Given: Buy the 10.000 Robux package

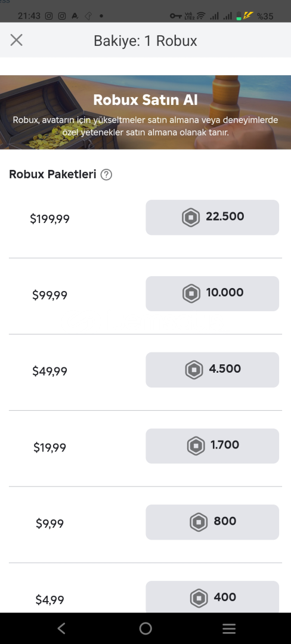Looking at the screenshot, I should (212, 293).
